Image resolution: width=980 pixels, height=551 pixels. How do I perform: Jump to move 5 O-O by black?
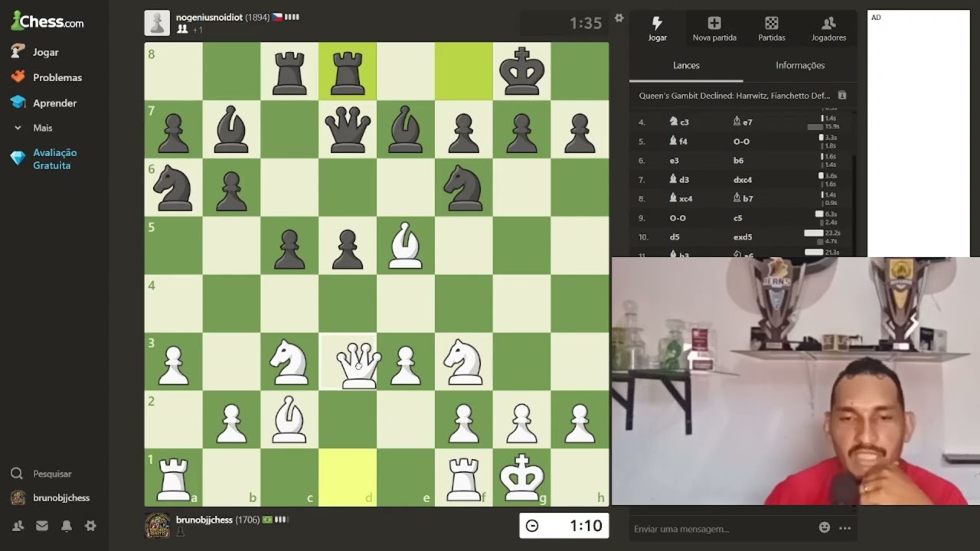point(741,142)
